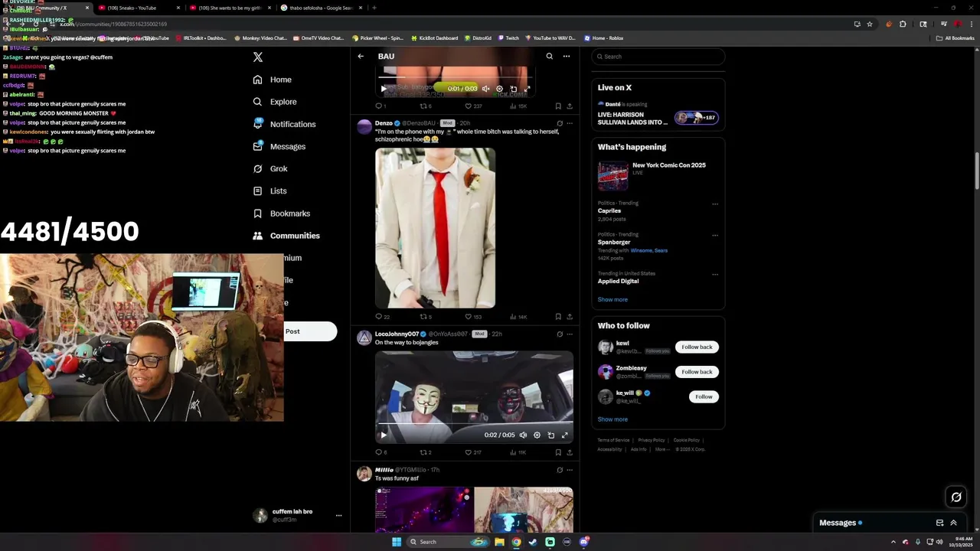Screen dimensions: 980x551
Task: Open Grok floating button
Action: (x=956, y=497)
